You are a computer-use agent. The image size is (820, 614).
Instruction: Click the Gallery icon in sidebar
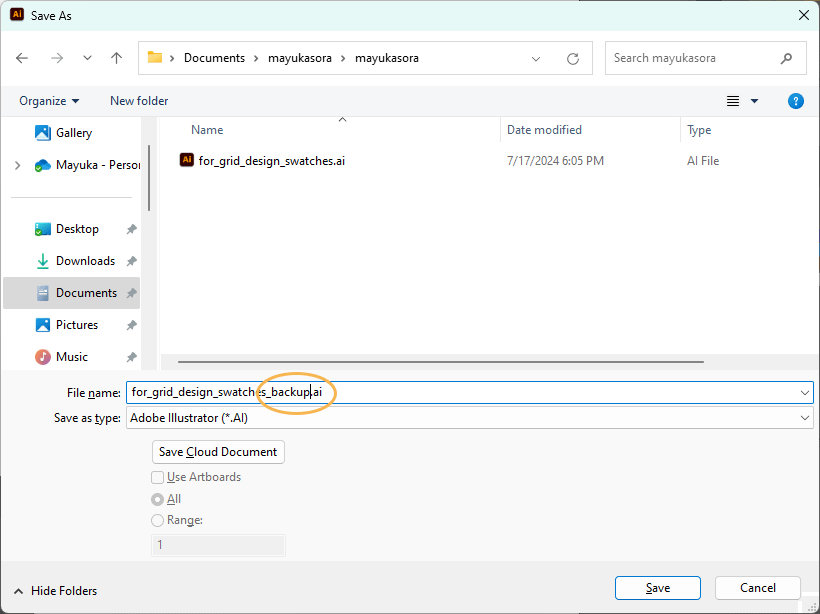[43, 133]
